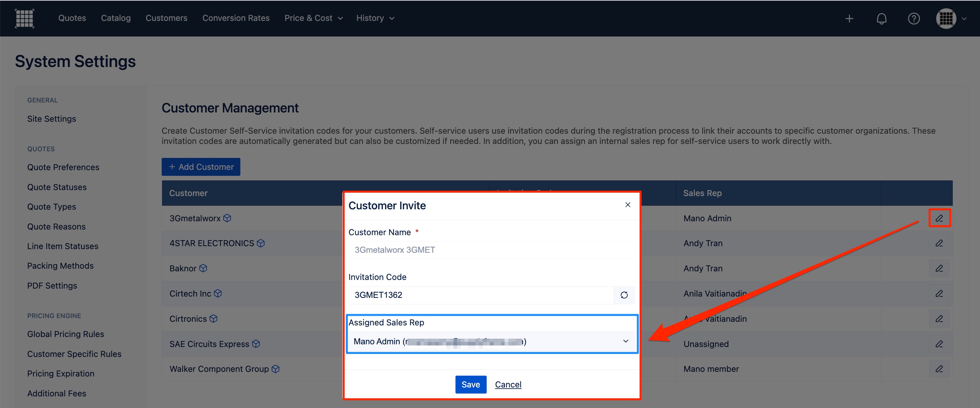Click the cube icon beside Baknor

point(203,268)
